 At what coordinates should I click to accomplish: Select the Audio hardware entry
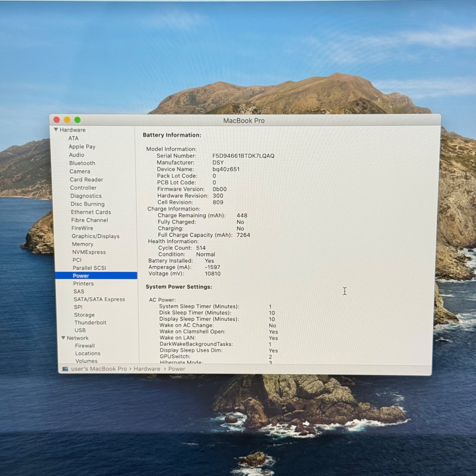point(77,155)
